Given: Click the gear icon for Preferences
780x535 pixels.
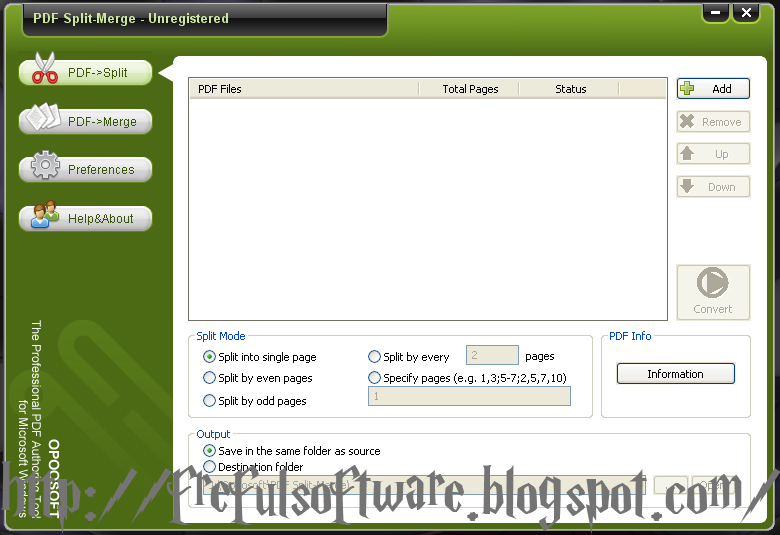Looking at the screenshot, I should (x=45, y=165).
